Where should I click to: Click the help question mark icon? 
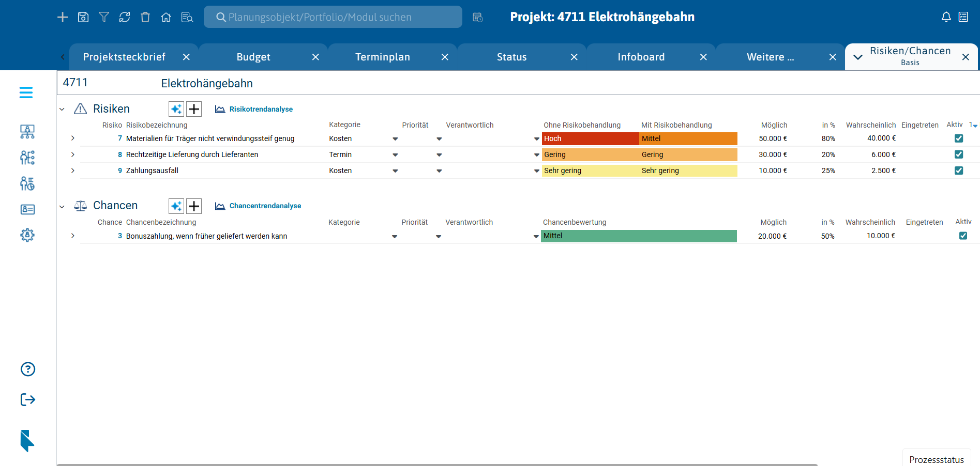point(28,369)
